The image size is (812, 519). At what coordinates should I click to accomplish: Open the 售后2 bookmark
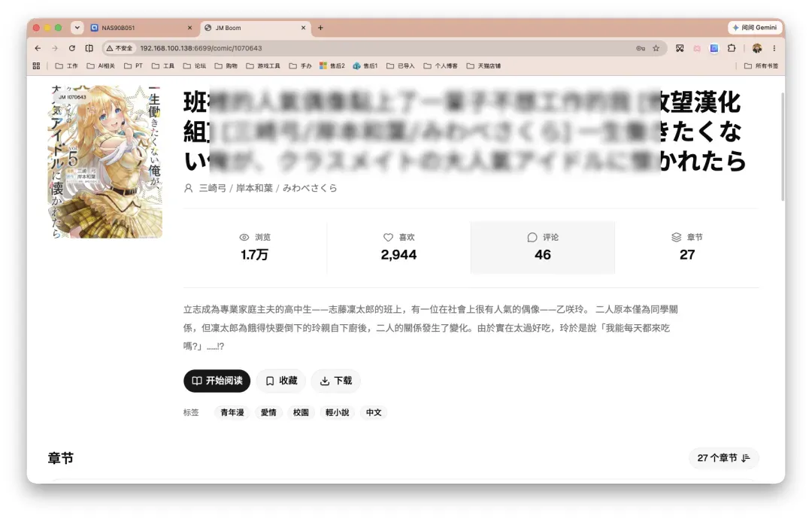click(332, 65)
